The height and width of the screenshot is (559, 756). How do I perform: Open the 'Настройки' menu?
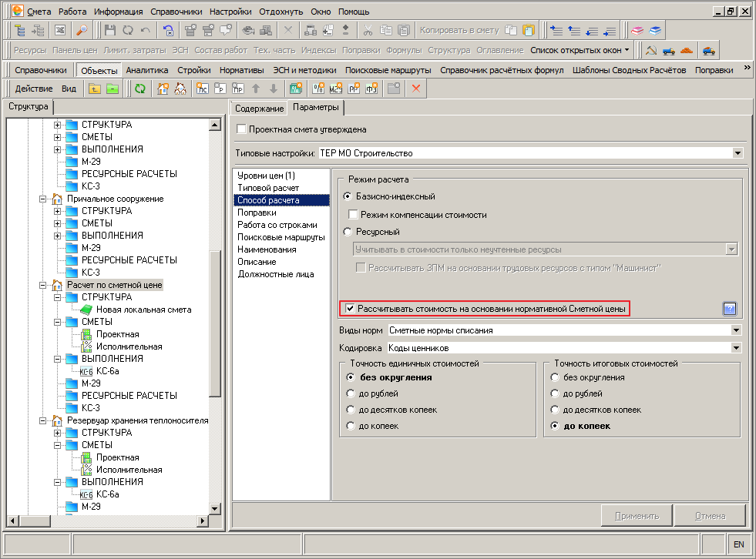coord(230,12)
